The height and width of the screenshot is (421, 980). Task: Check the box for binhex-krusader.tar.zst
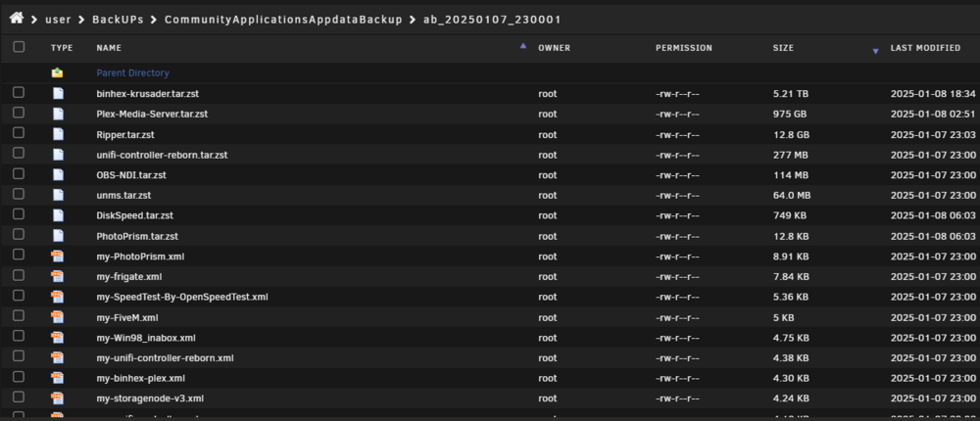tap(19, 92)
